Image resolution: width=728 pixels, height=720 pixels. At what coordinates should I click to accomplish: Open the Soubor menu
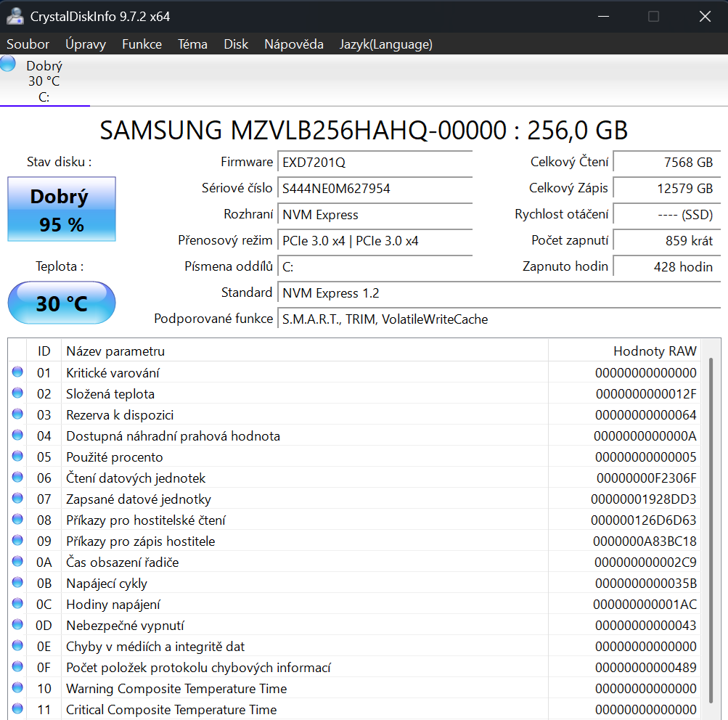pos(28,44)
